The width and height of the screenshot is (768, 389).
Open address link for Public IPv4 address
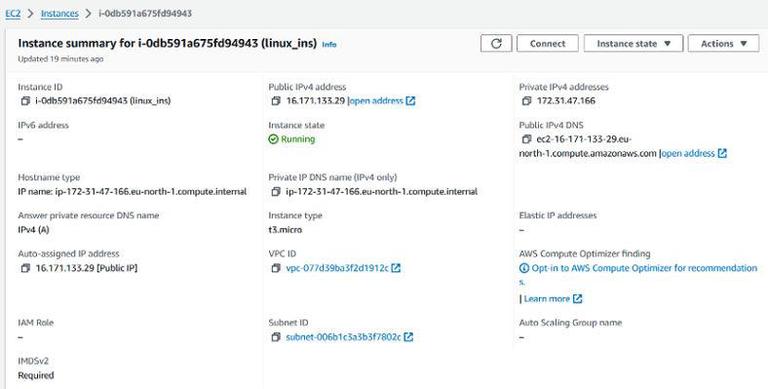[x=377, y=101]
